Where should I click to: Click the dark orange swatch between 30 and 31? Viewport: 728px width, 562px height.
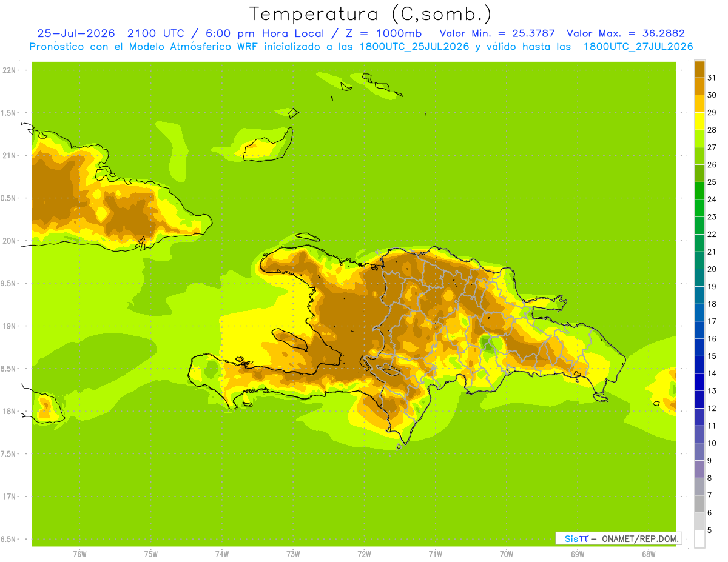pos(699,86)
